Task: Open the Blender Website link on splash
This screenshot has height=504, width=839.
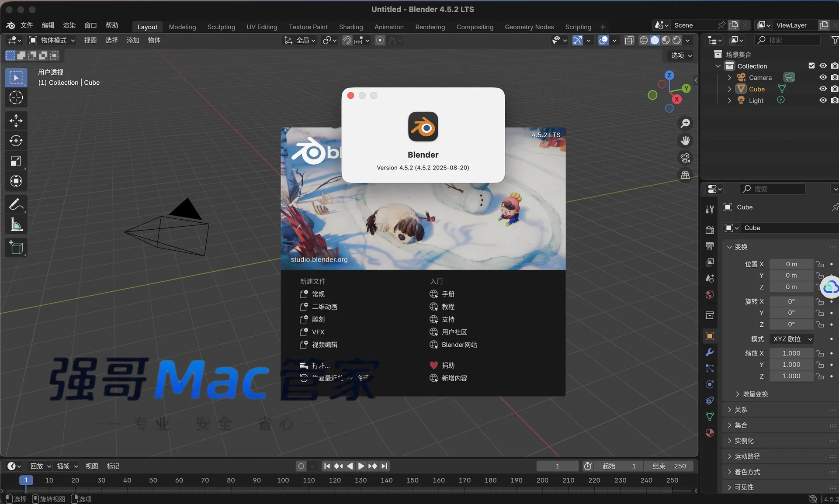Action: [453, 345]
